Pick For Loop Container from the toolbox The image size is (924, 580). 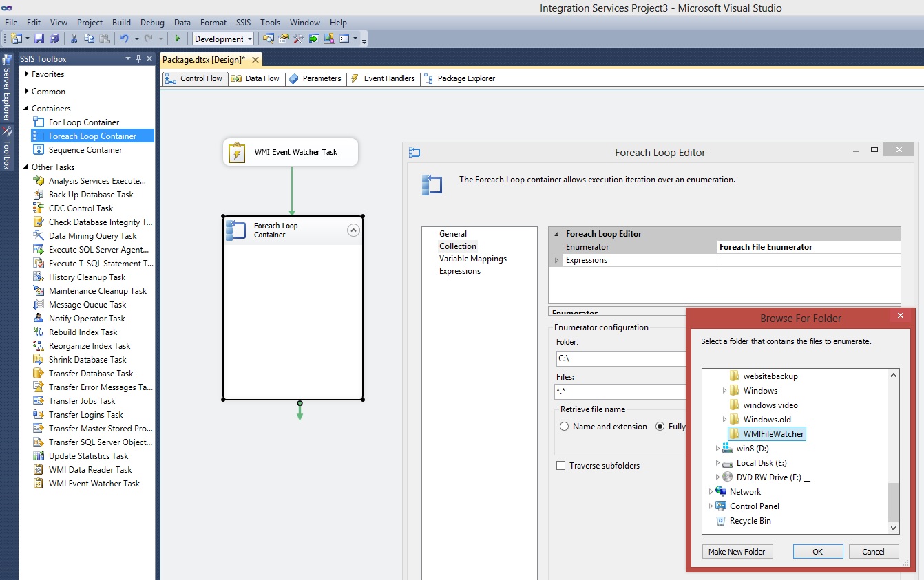click(x=83, y=122)
